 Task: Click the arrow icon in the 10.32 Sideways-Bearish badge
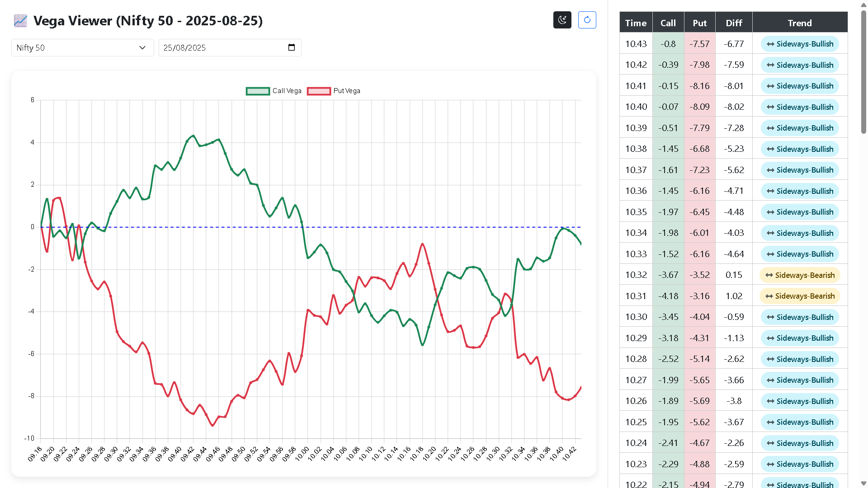pyautogui.click(x=769, y=275)
